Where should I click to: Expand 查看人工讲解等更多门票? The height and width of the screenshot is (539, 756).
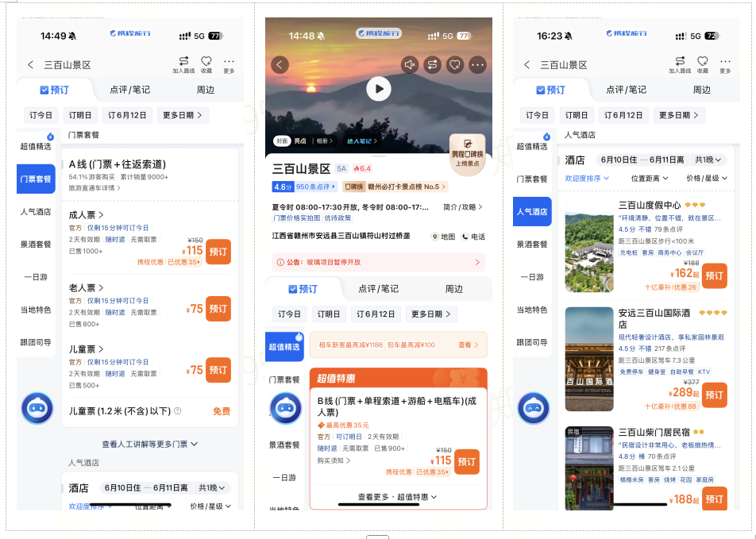pyautogui.click(x=149, y=444)
